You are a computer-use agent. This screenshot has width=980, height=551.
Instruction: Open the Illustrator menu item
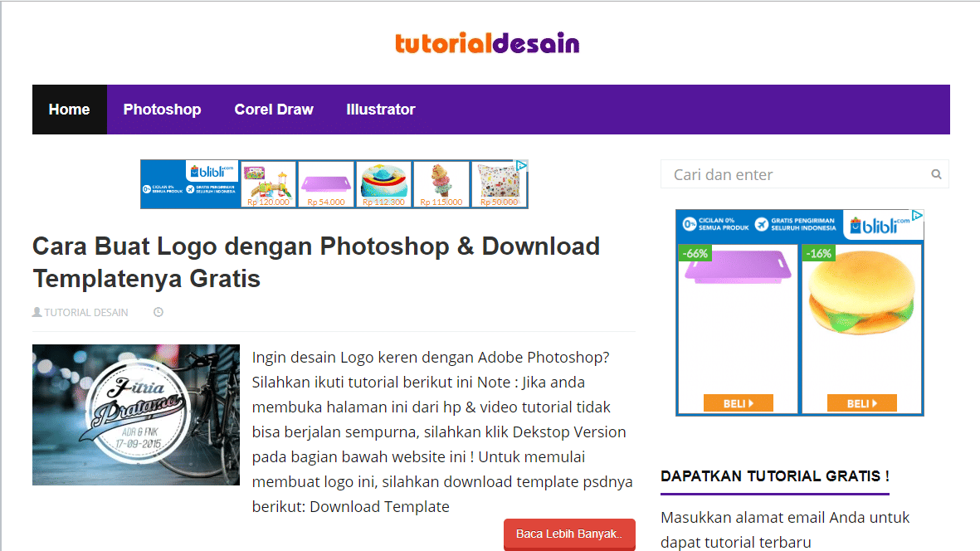(381, 109)
